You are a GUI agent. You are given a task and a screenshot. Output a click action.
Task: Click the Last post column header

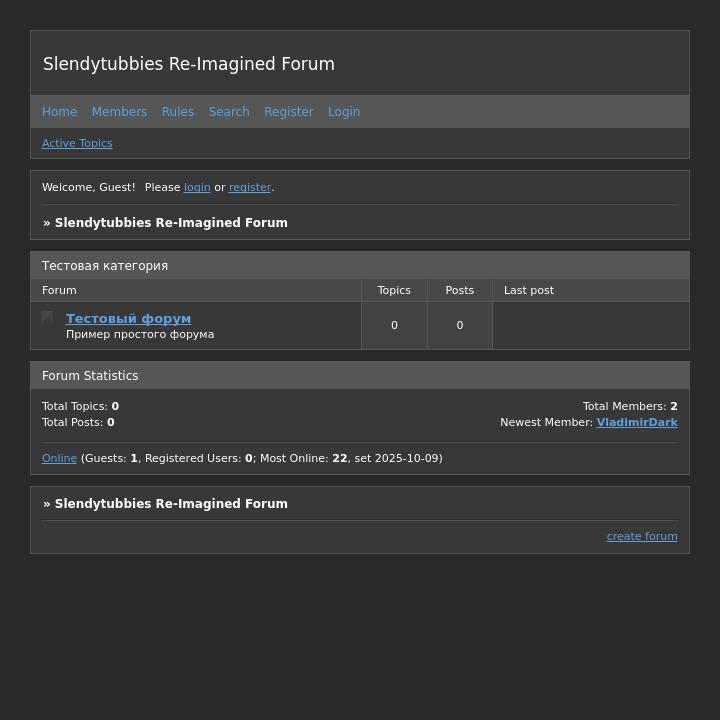click(529, 291)
